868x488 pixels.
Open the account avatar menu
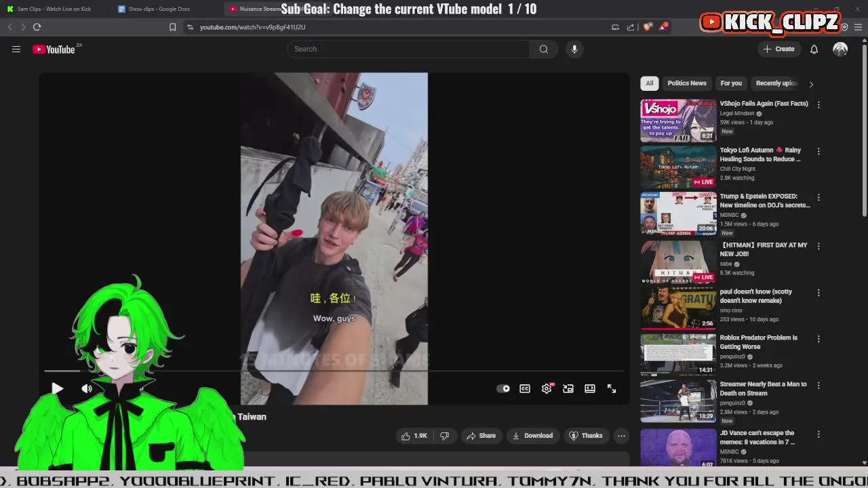tap(840, 49)
